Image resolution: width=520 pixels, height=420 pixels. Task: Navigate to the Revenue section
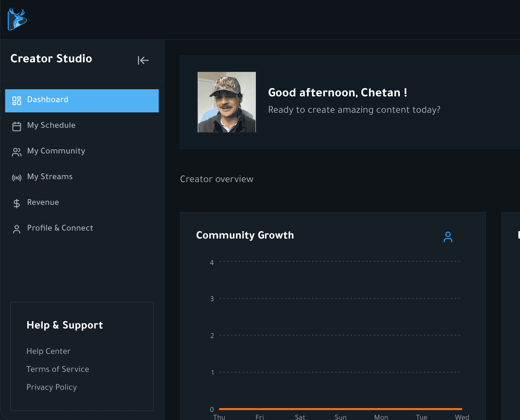(43, 202)
